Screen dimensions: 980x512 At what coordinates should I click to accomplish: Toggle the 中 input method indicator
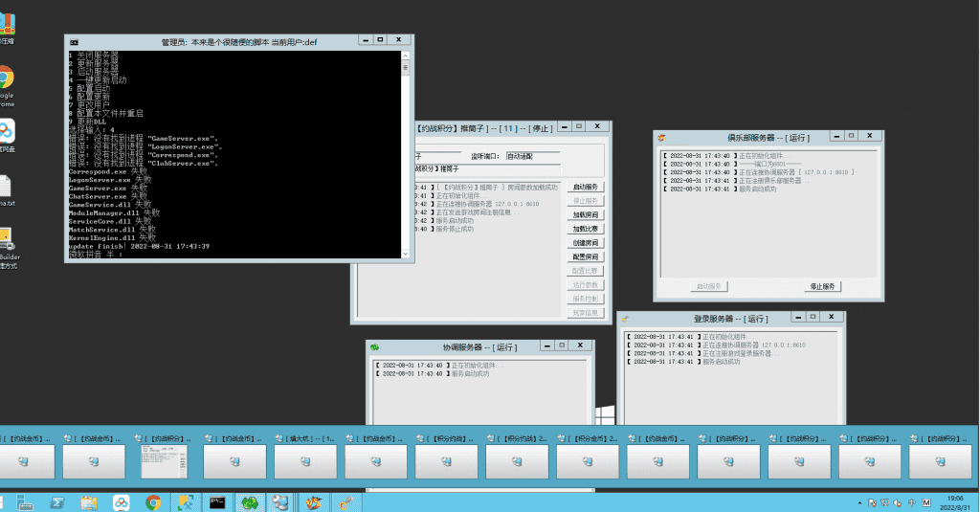(911, 502)
